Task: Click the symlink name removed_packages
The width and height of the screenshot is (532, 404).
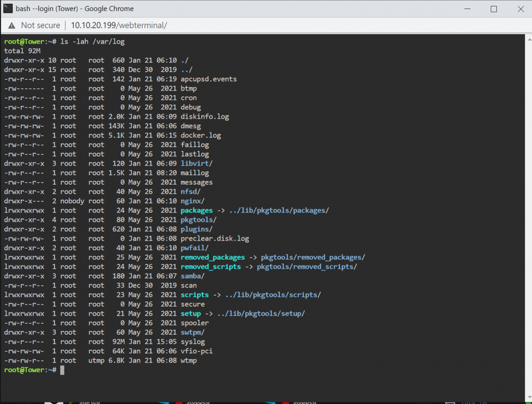Action: (x=212, y=258)
